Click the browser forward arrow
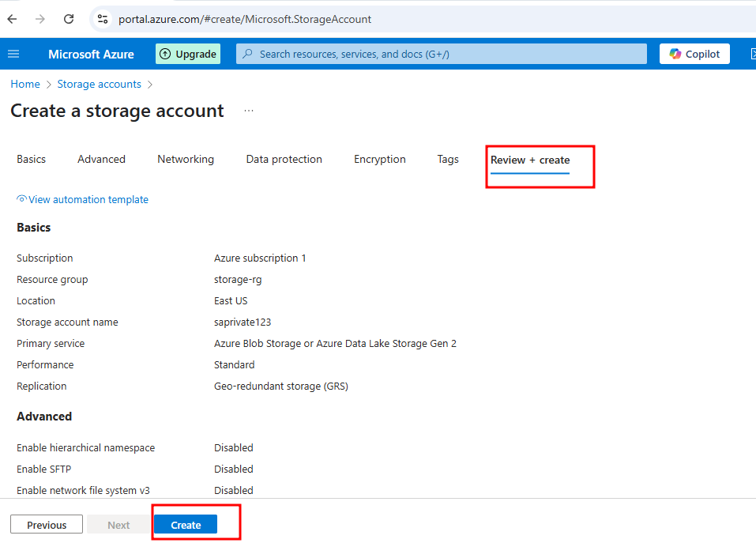 coord(40,19)
